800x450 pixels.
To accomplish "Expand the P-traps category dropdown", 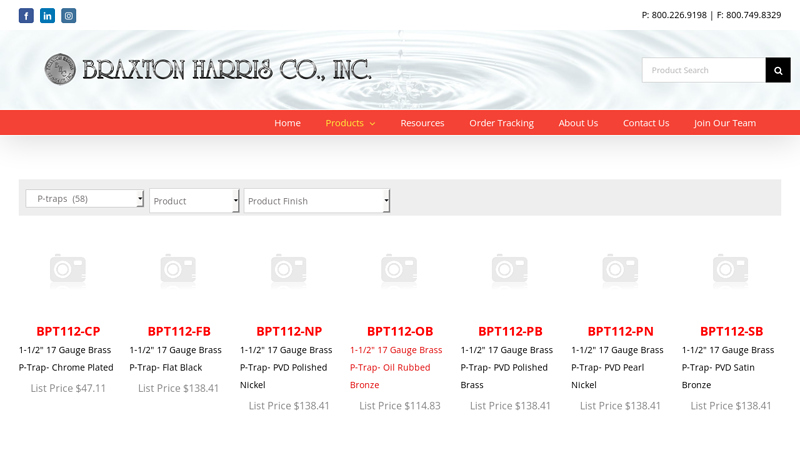I will [x=85, y=199].
